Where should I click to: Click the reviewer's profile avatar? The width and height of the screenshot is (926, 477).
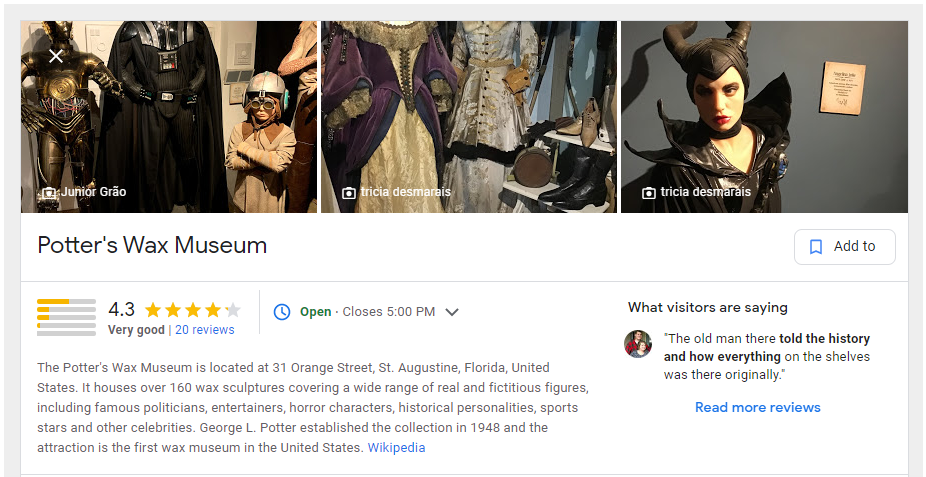click(638, 344)
